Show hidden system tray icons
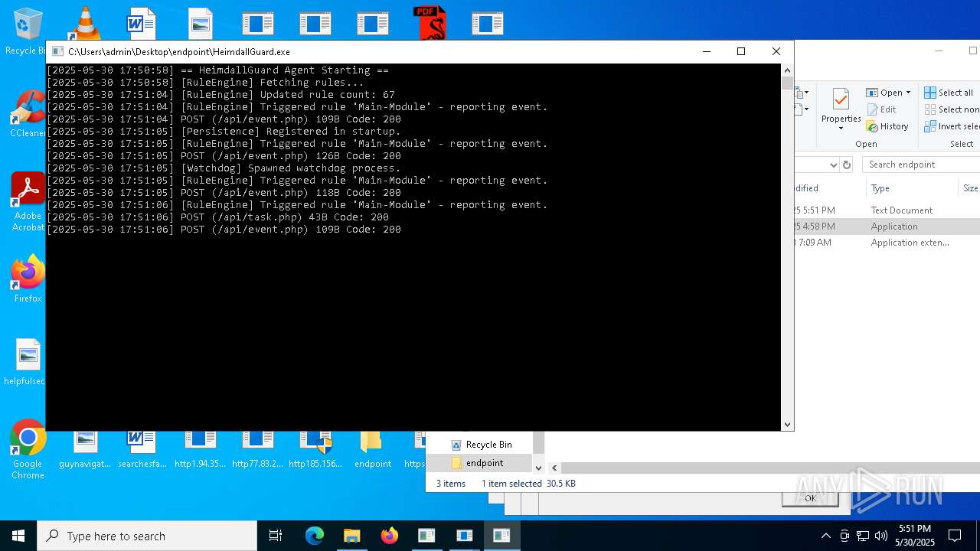Screen dimensions: 980x551 click(825, 536)
